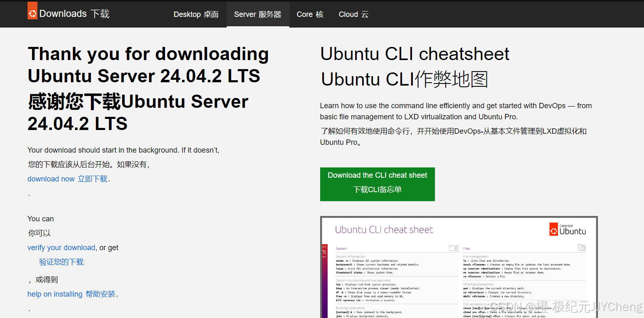The image size is (644, 318).
Task: Click the Ubuntu CLI cheatsheet heading
Action: 415,54
